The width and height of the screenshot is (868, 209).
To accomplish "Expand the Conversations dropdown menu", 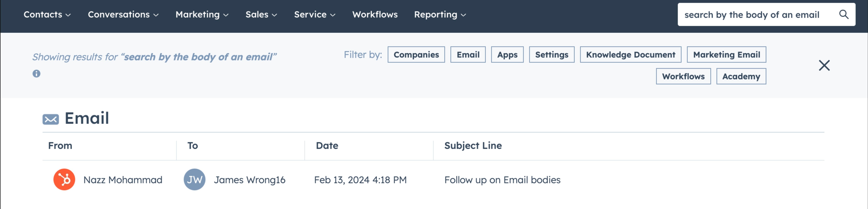I will click(x=123, y=14).
